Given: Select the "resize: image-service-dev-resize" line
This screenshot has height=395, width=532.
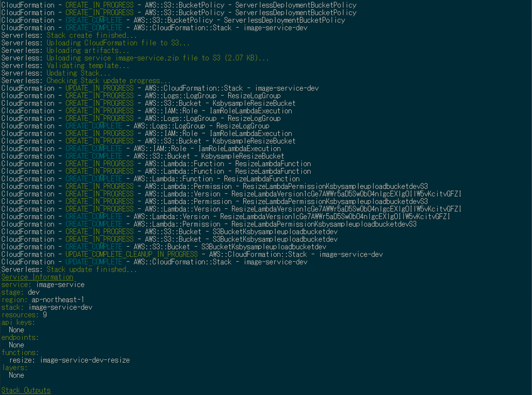Looking at the screenshot, I should click(69, 359).
